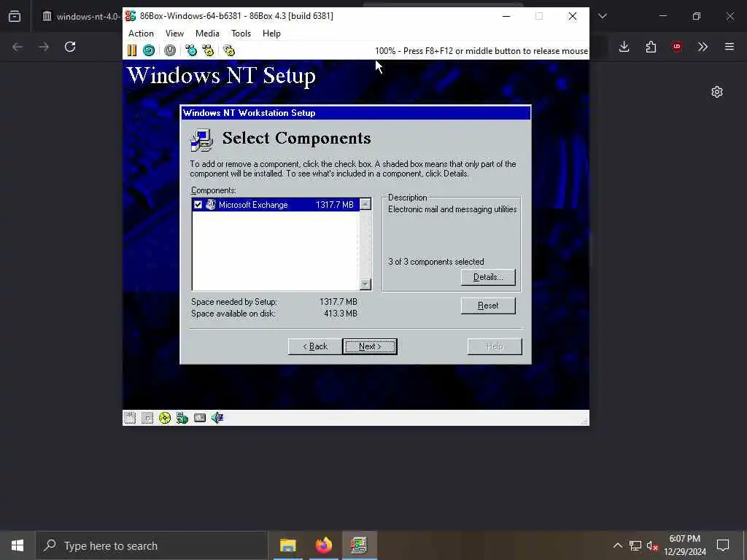Viewport: 747px width, 560px height.
Task: Click the Reset button
Action: point(488,306)
